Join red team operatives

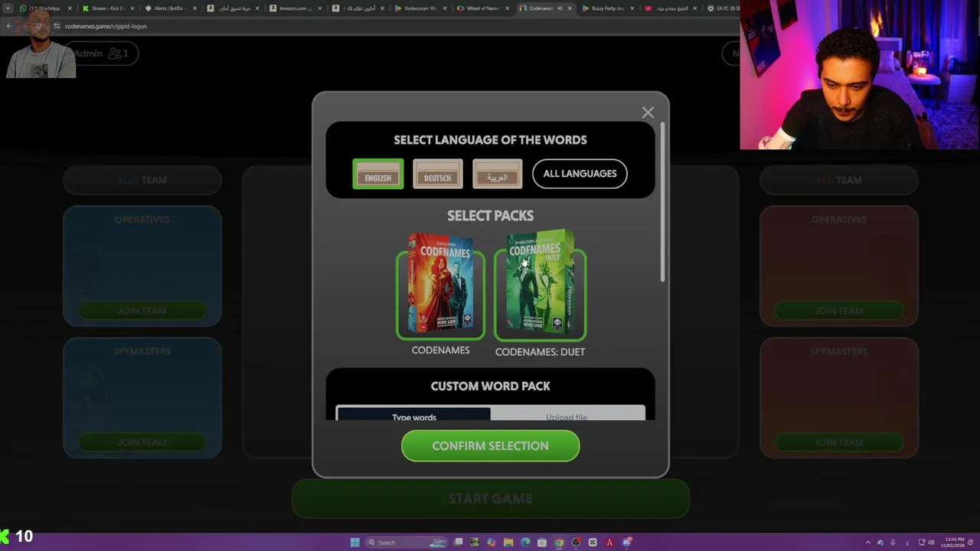pyautogui.click(x=838, y=311)
